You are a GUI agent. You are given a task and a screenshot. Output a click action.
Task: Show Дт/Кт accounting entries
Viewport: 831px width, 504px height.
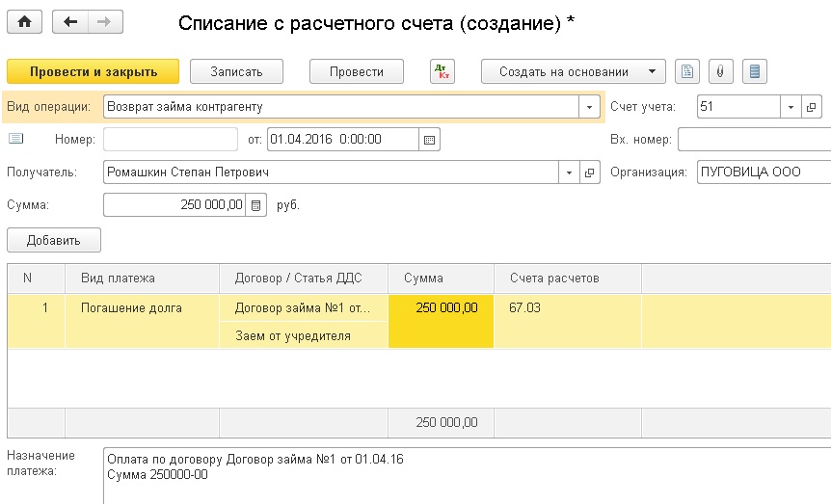pyautogui.click(x=442, y=71)
